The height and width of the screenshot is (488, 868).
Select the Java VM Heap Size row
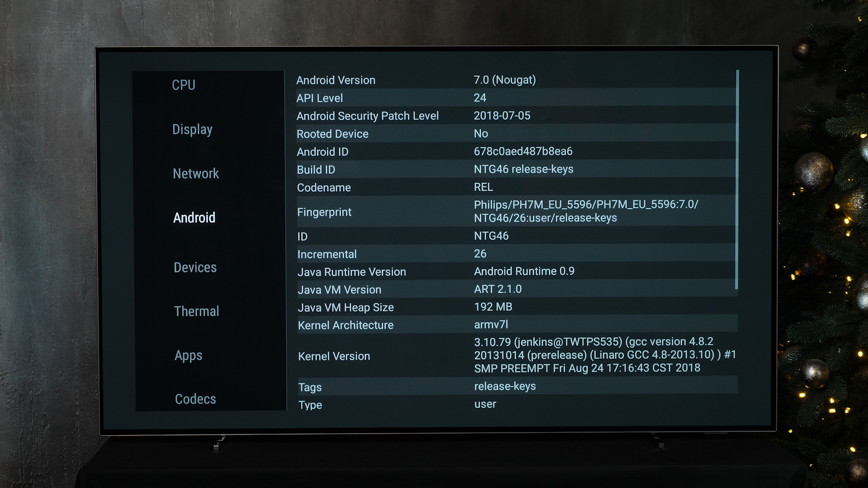point(517,307)
